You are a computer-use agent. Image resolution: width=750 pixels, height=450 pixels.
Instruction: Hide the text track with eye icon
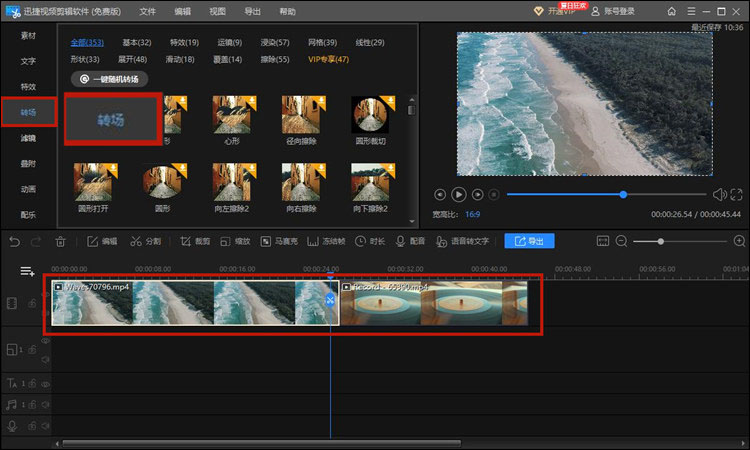[x=45, y=384]
